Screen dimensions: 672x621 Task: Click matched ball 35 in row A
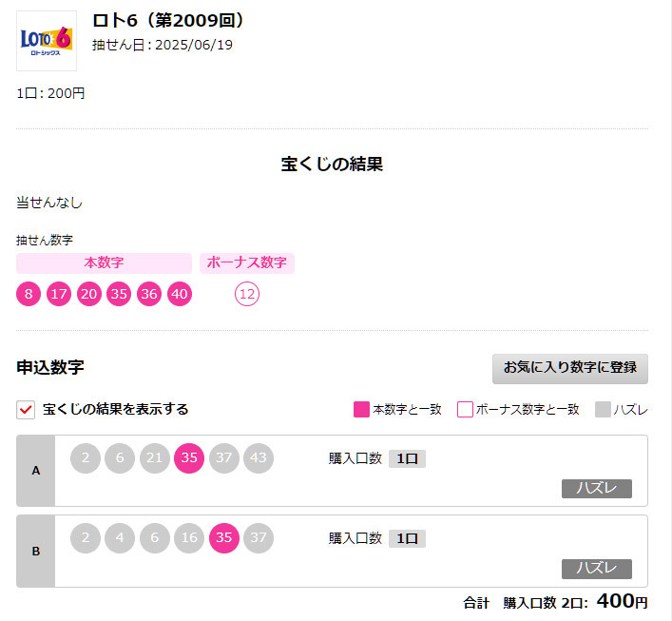tap(189, 458)
